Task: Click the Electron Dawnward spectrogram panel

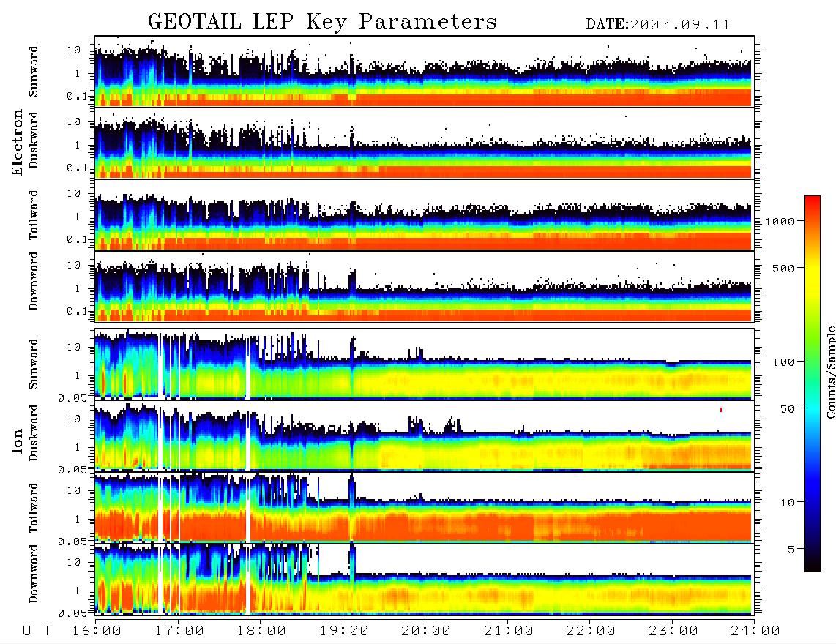Action: 425,287
